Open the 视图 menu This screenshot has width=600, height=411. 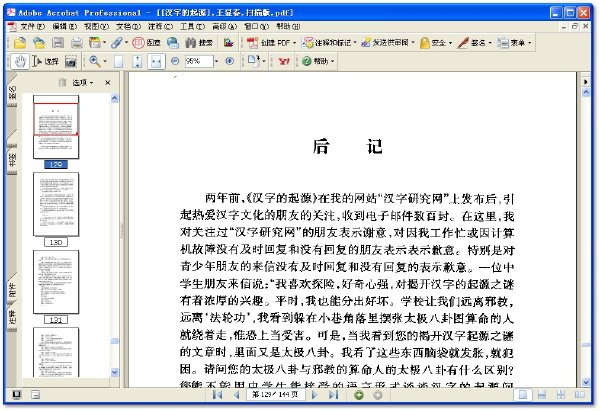(x=96, y=26)
